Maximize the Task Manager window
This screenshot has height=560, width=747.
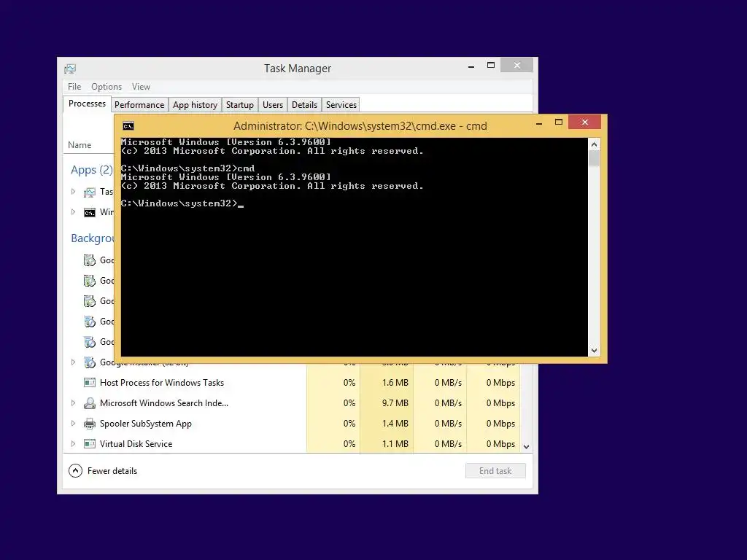(x=491, y=65)
